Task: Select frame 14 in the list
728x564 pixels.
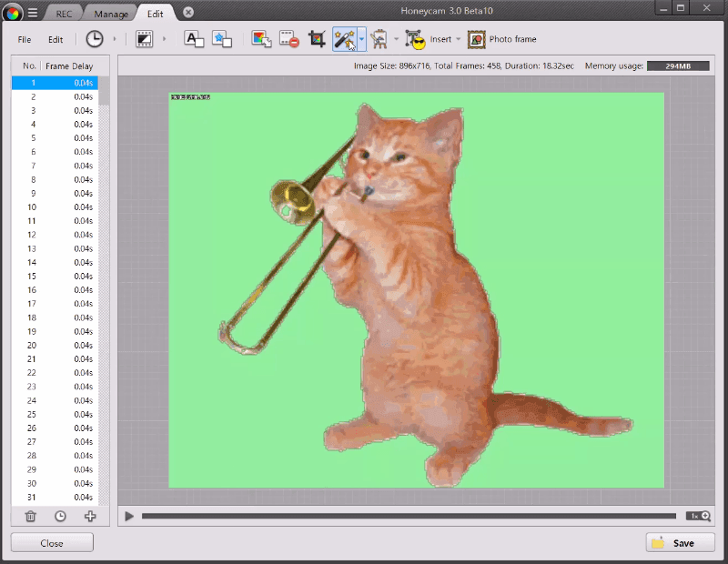Action: [55, 262]
